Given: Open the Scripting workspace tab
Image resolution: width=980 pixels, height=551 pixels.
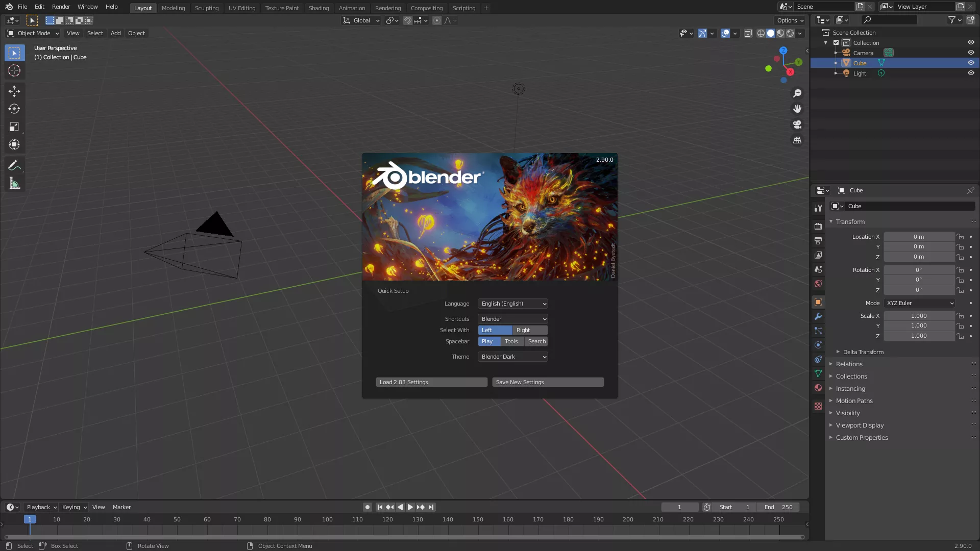Looking at the screenshot, I should click(464, 8).
